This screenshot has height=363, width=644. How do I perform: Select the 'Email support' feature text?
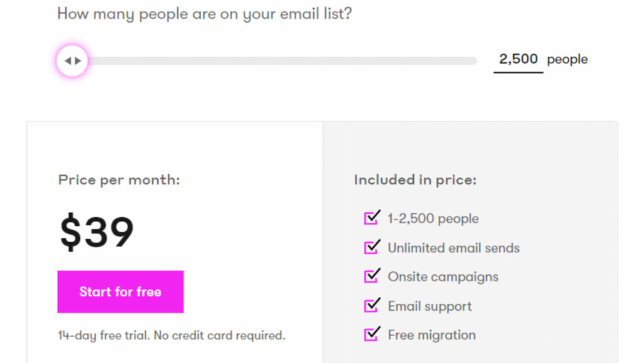tap(430, 306)
